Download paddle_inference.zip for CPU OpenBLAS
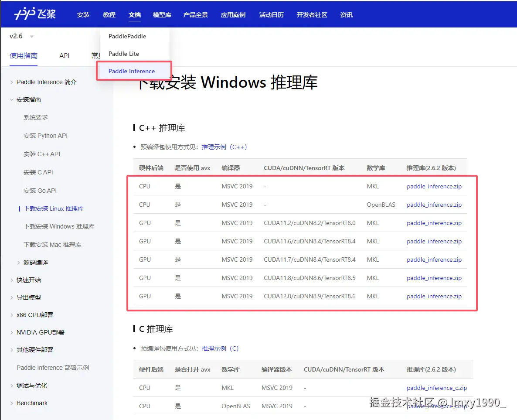517x420 pixels. (x=434, y=205)
